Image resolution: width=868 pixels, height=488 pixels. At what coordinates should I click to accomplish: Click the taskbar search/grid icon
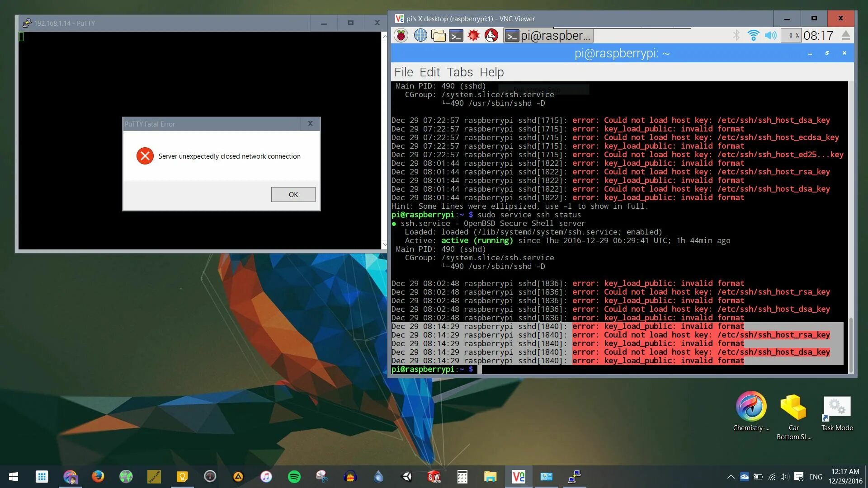pyautogui.click(x=41, y=476)
